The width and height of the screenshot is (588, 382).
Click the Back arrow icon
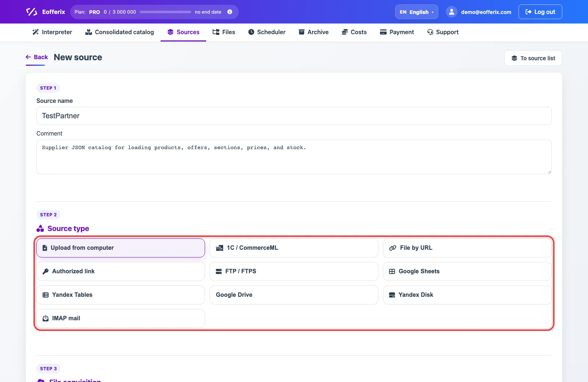(x=28, y=57)
